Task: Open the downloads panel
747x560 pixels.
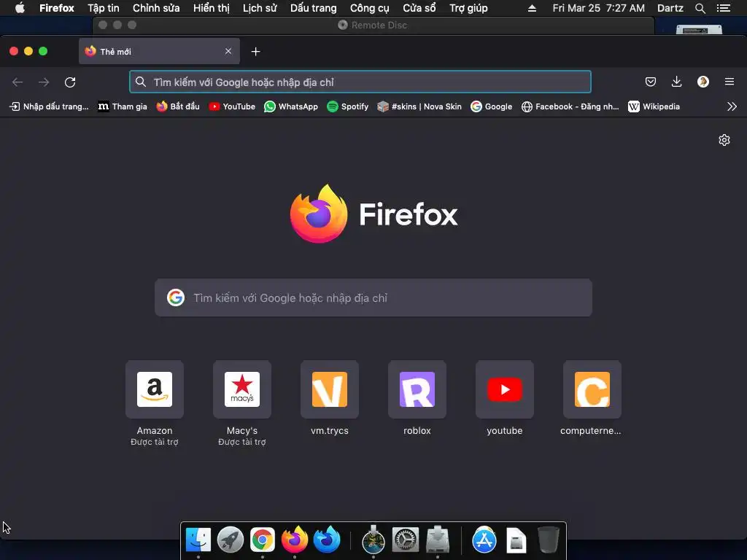Action: coord(676,82)
